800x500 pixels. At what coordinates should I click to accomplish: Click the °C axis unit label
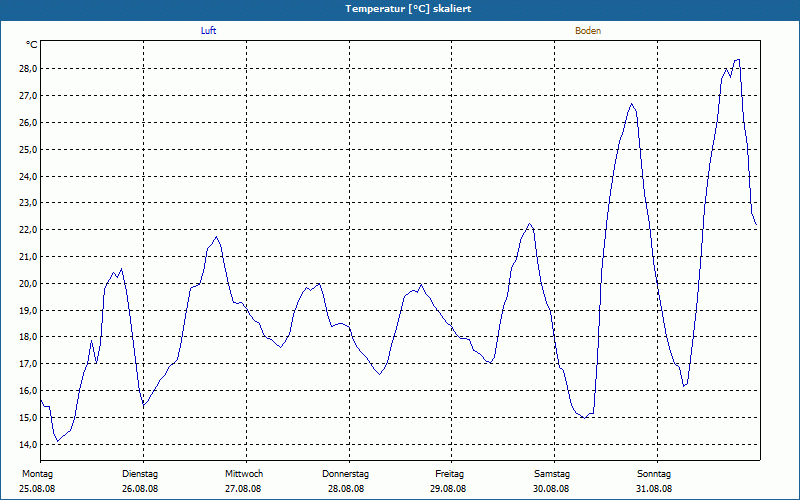click(32, 45)
